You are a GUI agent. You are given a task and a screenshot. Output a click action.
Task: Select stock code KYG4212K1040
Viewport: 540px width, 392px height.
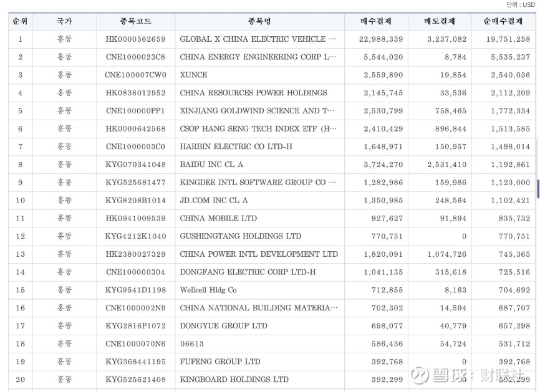pyautogui.click(x=136, y=236)
